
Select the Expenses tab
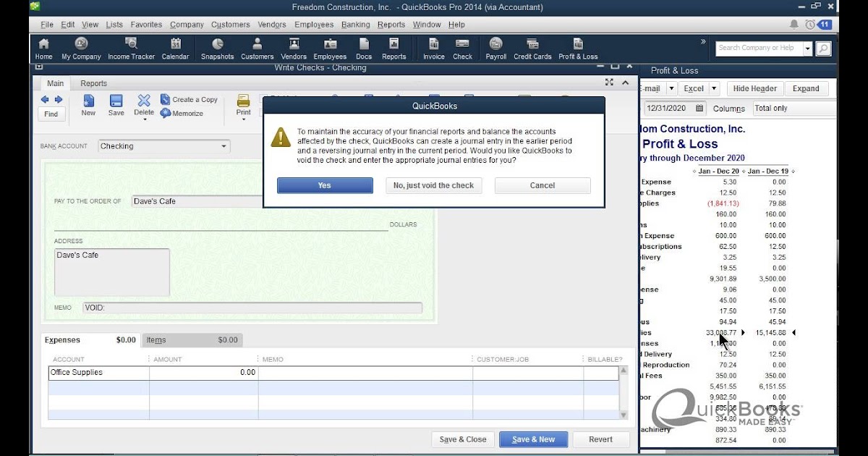coord(90,339)
